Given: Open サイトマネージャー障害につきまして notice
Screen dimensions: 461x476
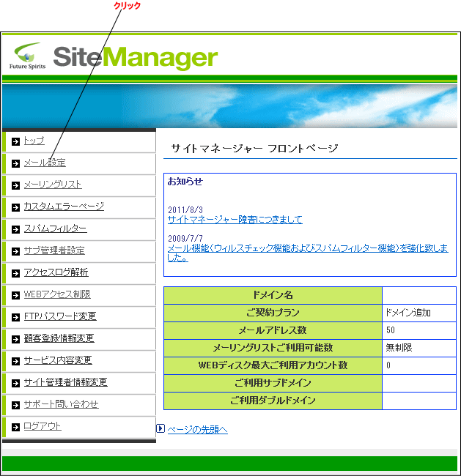Looking at the screenshot, I should [235, 220].
